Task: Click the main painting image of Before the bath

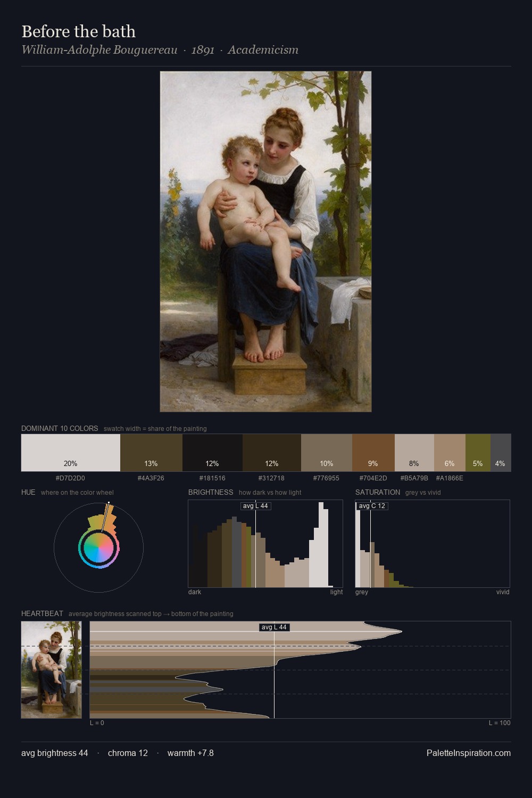Action: coord(265,242)
